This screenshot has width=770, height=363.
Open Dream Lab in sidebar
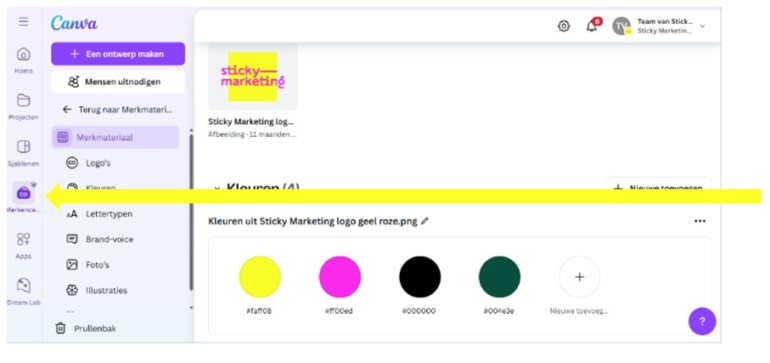(x=24, y=292)
